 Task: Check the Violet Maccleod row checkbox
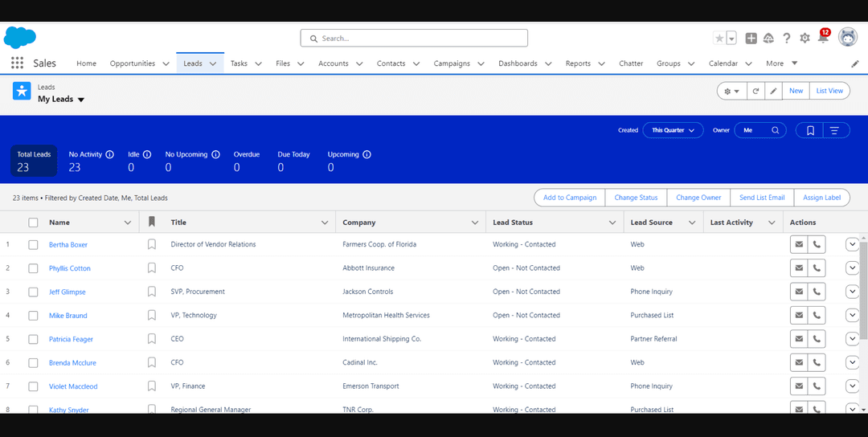pyautogui.click(x=33, y=386)
